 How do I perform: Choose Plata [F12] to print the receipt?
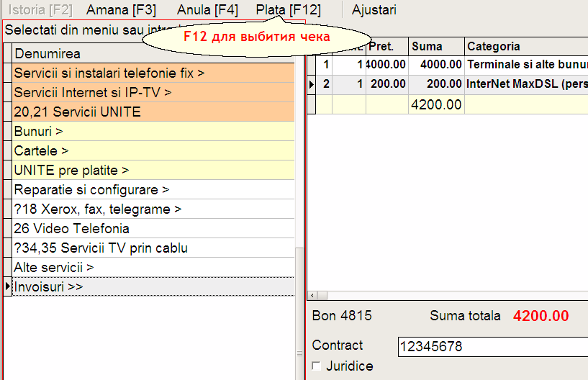point(289,10)
